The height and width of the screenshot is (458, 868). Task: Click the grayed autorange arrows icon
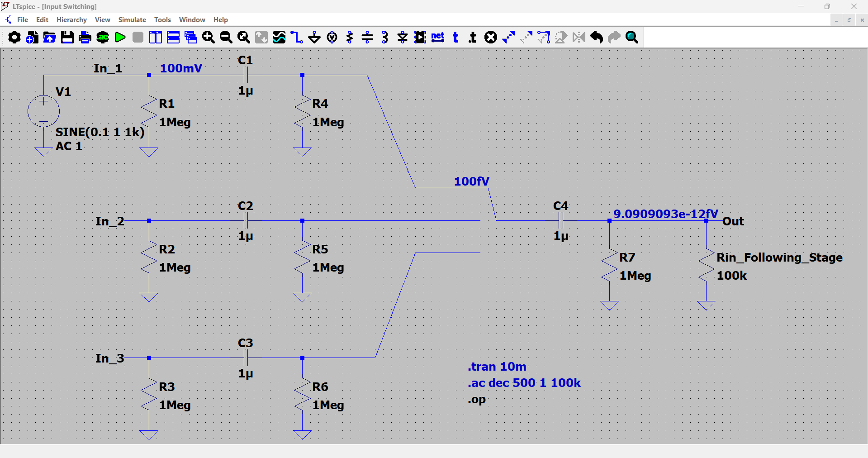pos(261,37)
